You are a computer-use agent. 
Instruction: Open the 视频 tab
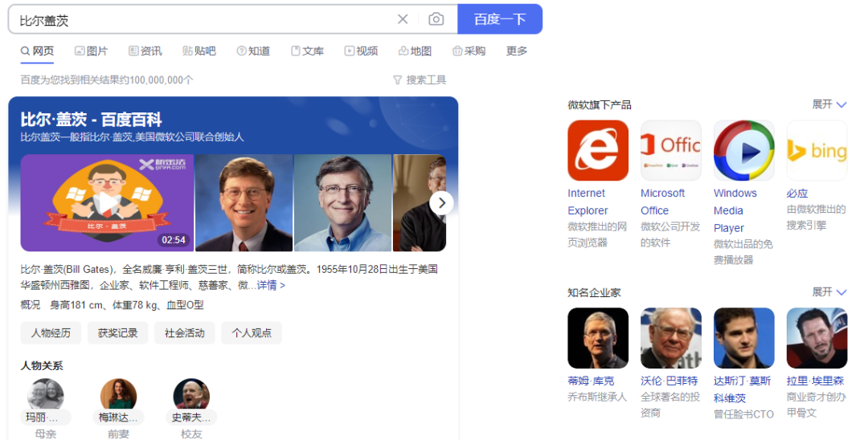coord(361,51)
